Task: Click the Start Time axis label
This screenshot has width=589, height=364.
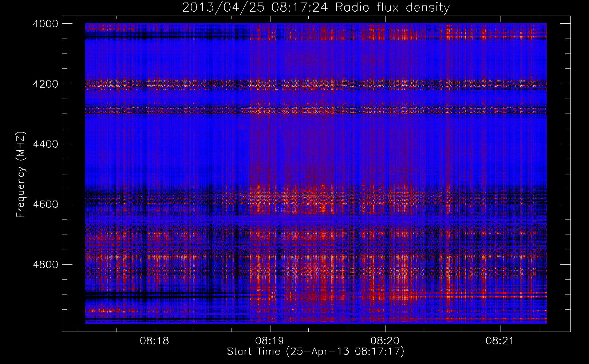Action: 316,352
